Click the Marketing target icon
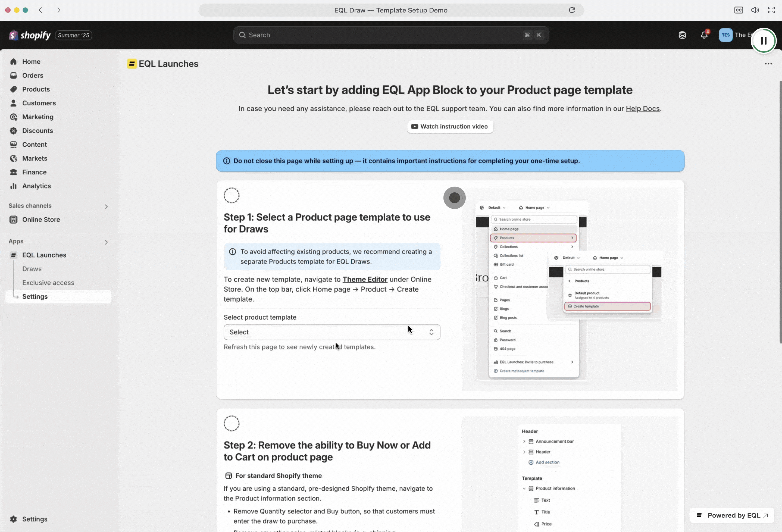The image size is (782, 532). (14, 117)
